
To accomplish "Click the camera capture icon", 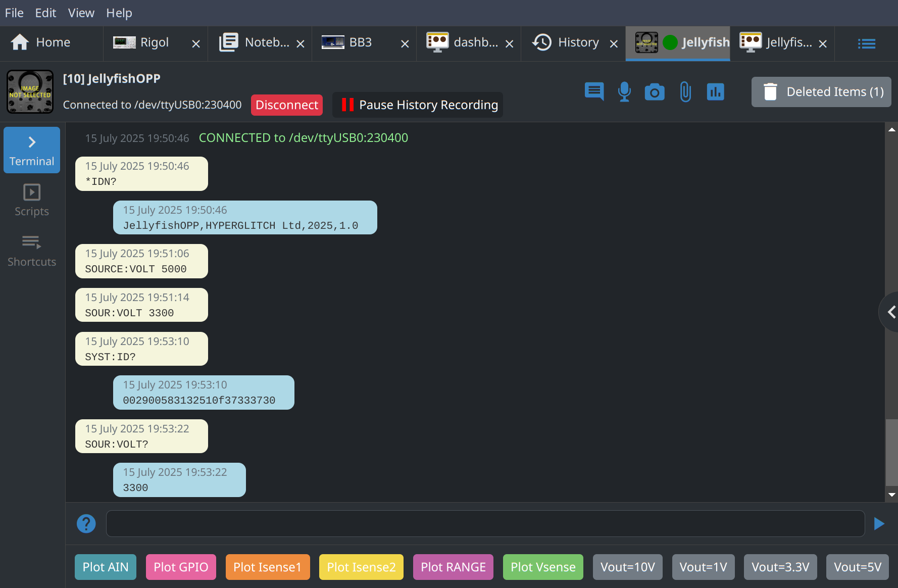I will click(655, 92).
